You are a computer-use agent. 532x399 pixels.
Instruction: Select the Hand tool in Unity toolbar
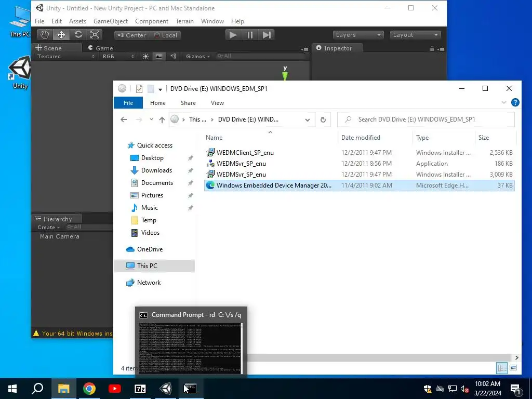coord(45,35)
